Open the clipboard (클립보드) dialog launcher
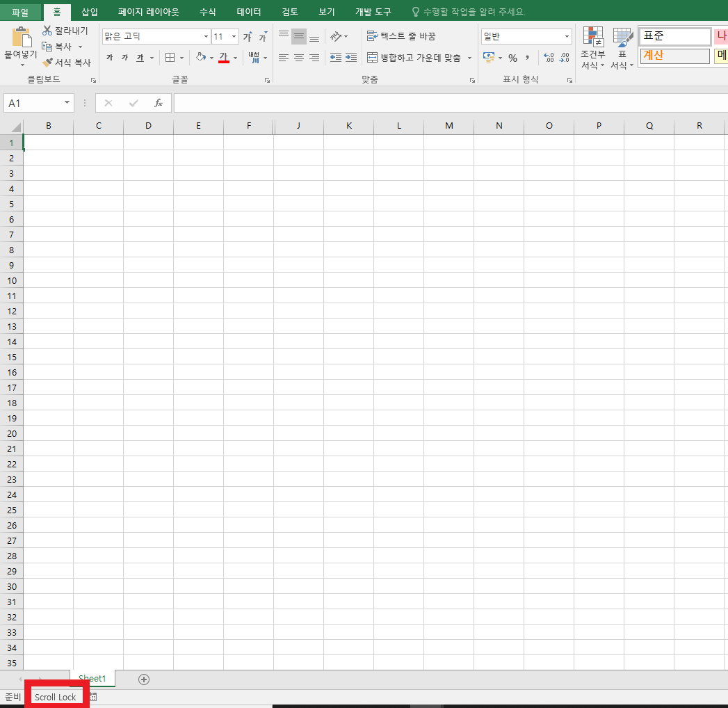Image resolution: width=728 pixels, height=708 pixels. tap(93, 80)
